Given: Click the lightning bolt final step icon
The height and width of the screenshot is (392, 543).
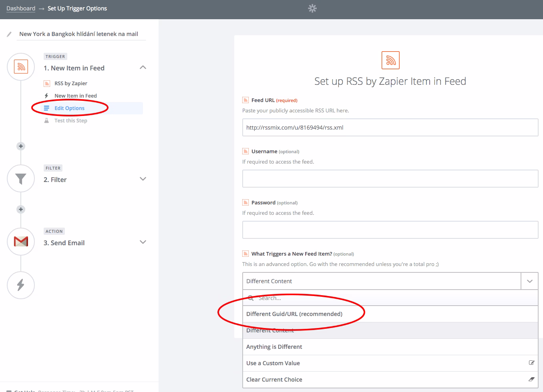Looking at the screenshot, I should pyautogui.click(x=21, y=285).
